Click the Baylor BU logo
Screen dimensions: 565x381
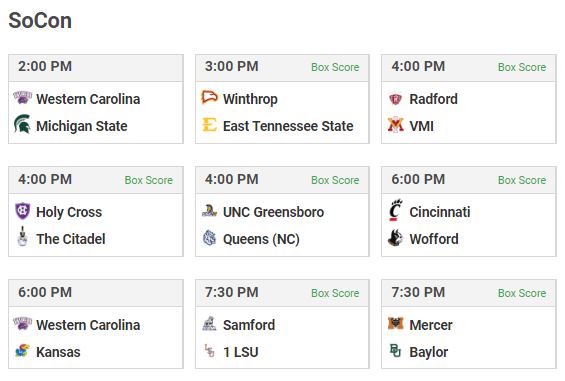tap(395, 351)
